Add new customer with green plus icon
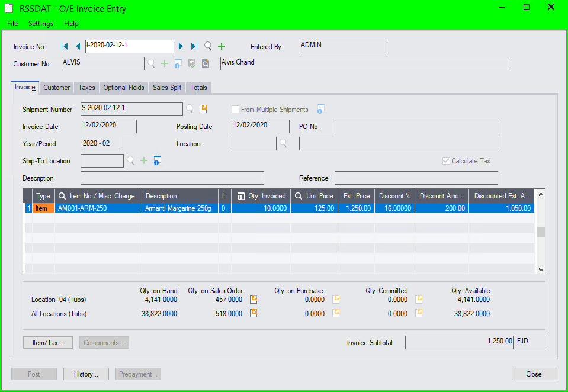This screenshot has height=392, width=568. [x=165, y=63]
